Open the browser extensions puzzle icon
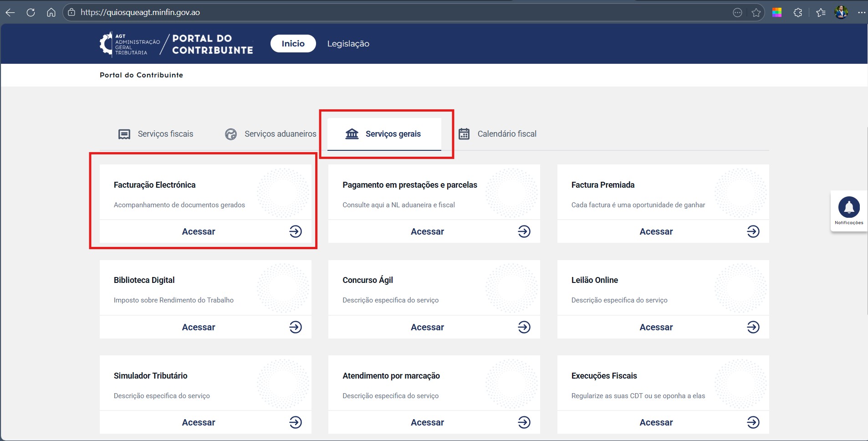Screen dimensions: 868x441 797,13
